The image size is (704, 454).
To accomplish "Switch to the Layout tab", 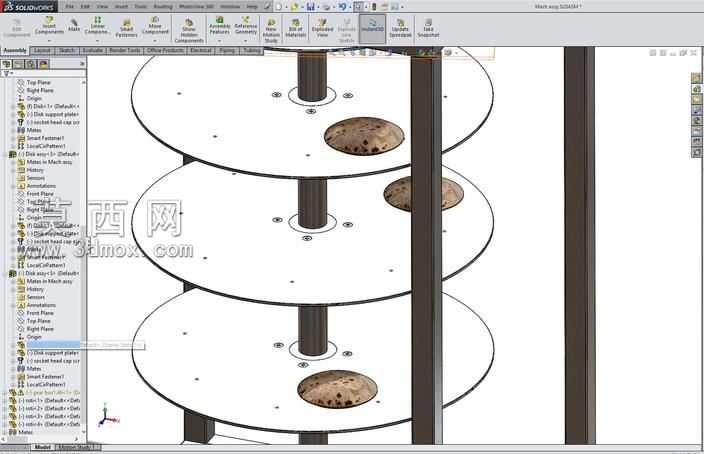I will pyautogui.click(x=42, y=50).
